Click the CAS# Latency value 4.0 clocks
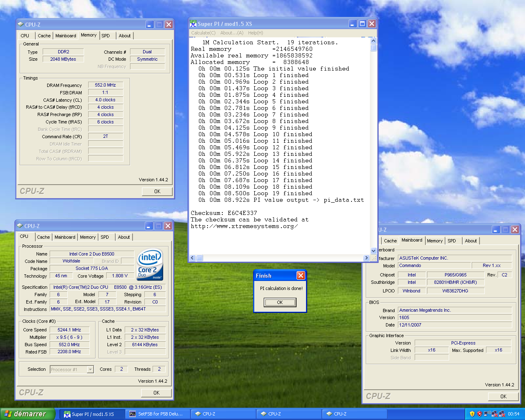 coord(105,100)
